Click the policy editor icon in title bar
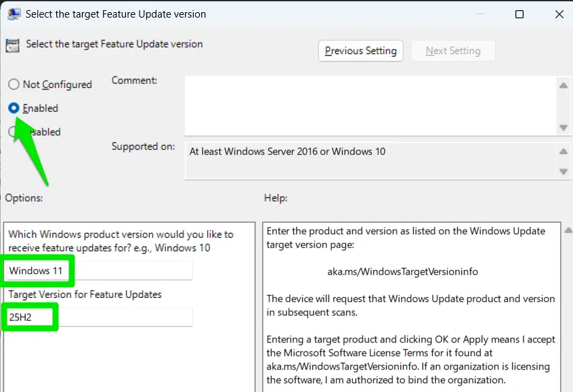The height and width of the screenshot is (392, 573). coord(14,14)
